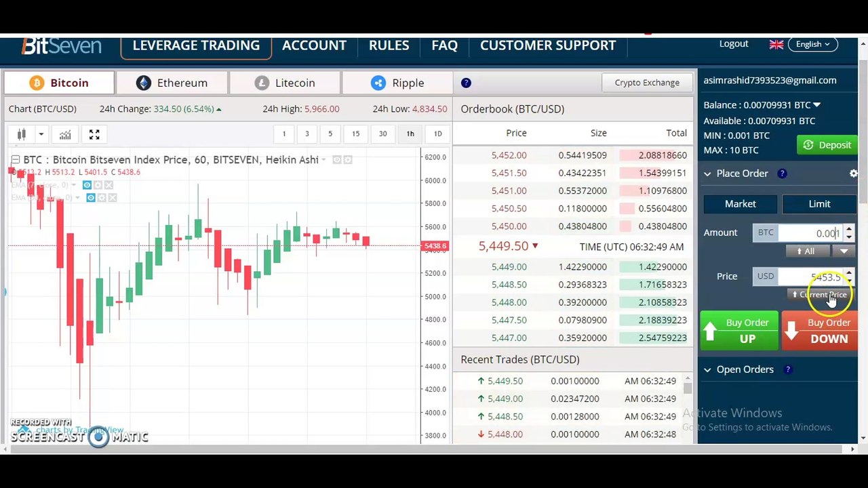Collapse the Place Order section

pos(707,174)
